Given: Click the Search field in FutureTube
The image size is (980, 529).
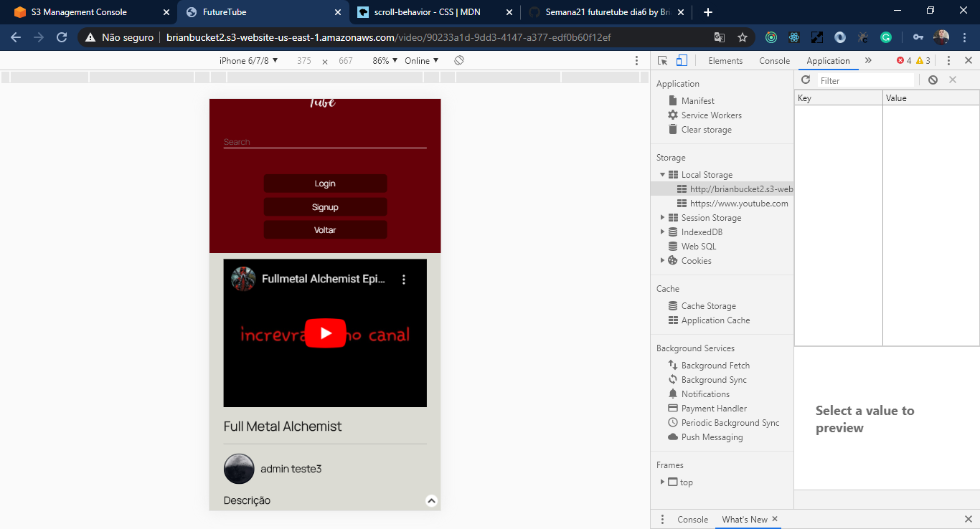Looking at the screenshot, I should pos(325,142).
